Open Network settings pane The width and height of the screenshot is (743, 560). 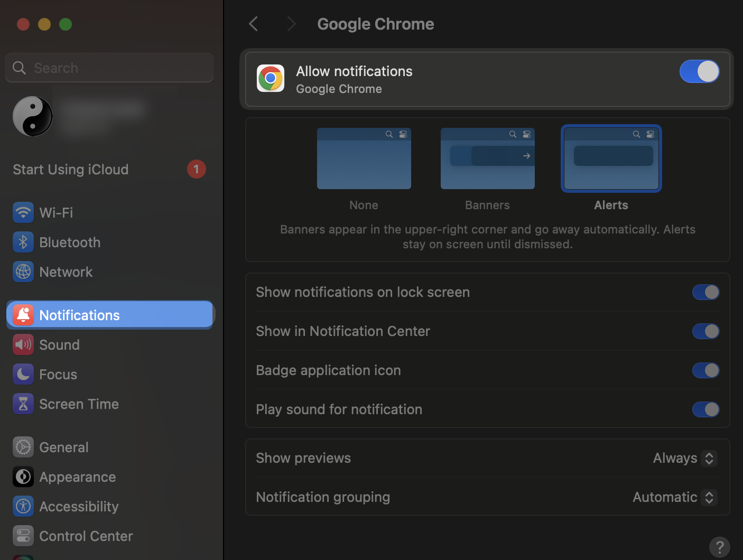110,272
